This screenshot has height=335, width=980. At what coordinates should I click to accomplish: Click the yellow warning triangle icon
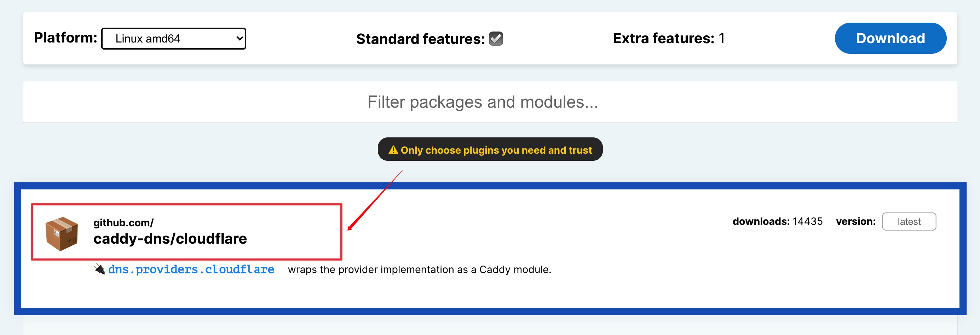(393, 150)
